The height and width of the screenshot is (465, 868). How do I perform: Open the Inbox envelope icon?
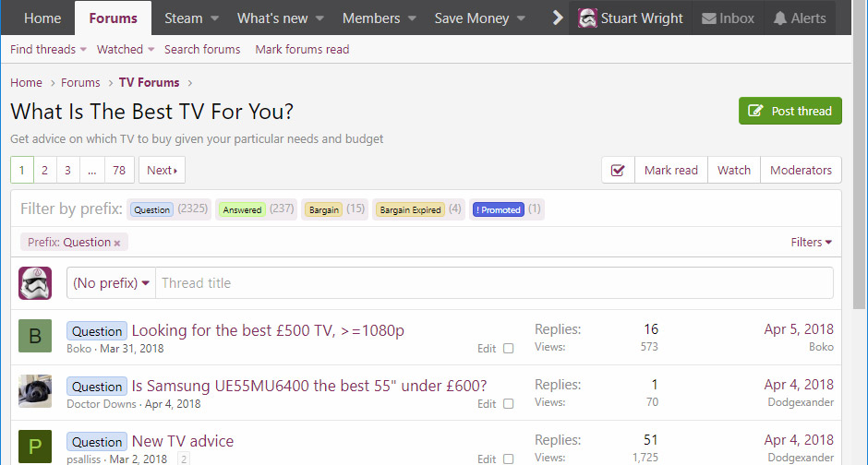click(708, 18)
